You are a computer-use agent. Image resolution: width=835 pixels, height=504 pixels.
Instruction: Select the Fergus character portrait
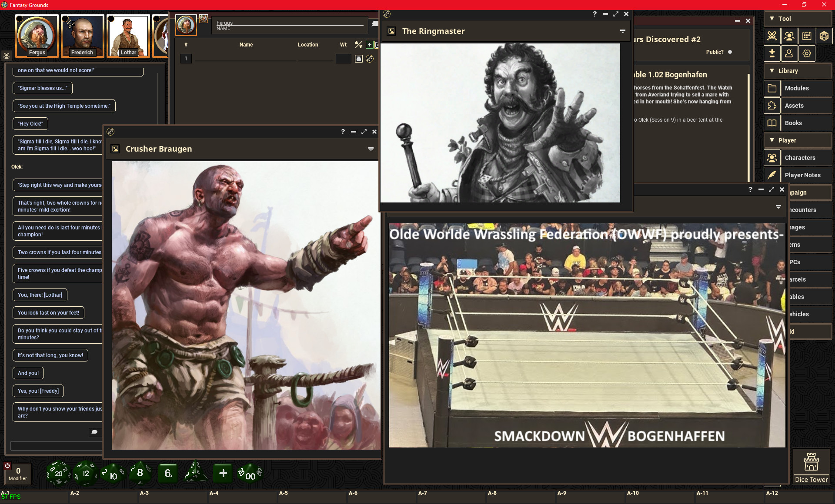click(37, 36)
